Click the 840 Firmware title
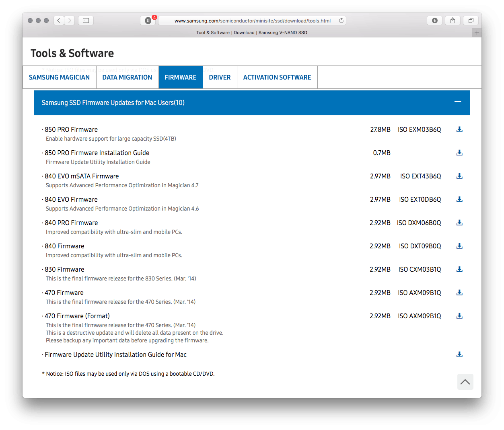504x430 pixels. [x=64, y=246]
